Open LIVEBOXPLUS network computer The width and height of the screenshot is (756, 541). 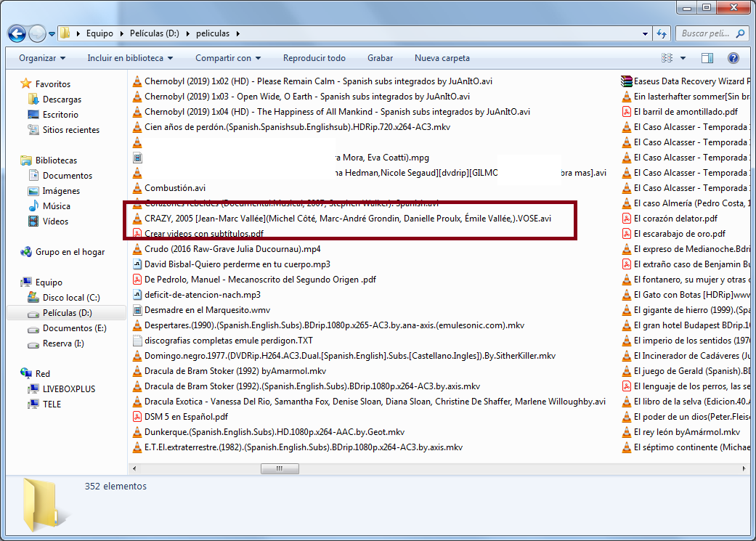[x=68, y=389]
